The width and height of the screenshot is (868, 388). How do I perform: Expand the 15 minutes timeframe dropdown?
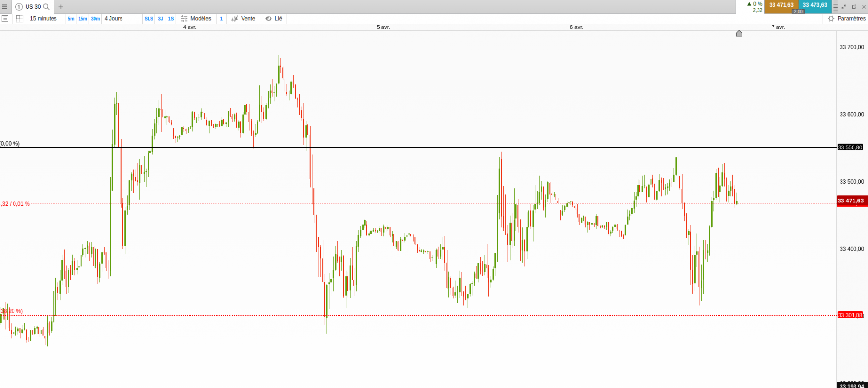pyautogui.click(x=43, y=19)
